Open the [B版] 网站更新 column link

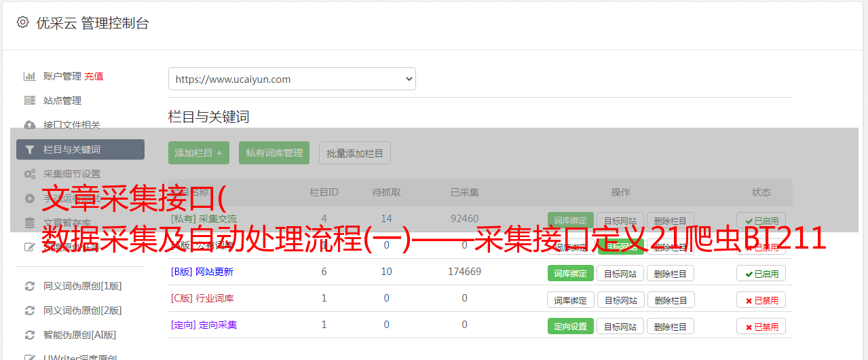pyautogui.click(x=202, y=272)
